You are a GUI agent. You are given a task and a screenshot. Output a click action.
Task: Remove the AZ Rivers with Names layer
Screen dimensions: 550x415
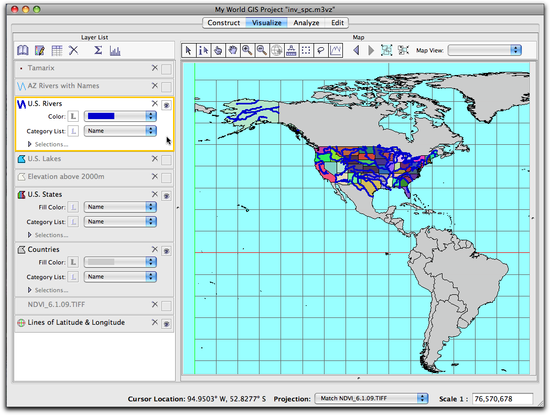(155, 86)
